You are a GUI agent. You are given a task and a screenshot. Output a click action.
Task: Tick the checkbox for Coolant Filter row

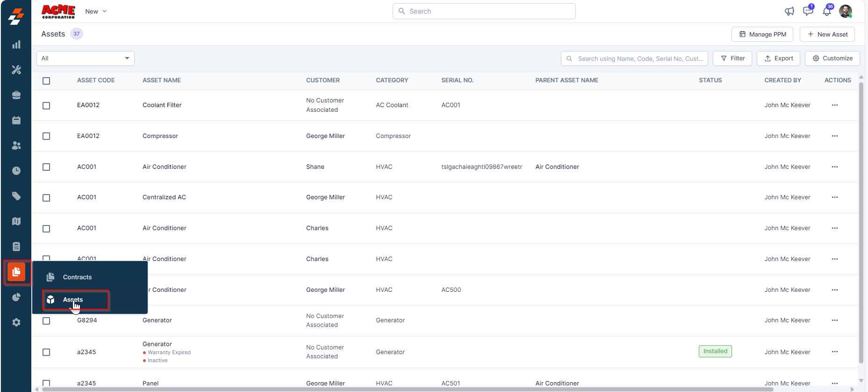click(46, 106)
